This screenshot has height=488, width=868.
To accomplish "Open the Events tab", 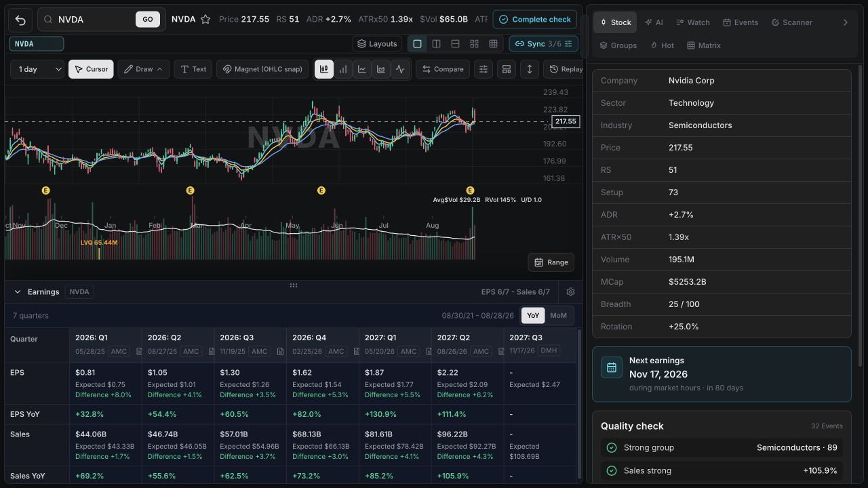I will tap(741, 22).
